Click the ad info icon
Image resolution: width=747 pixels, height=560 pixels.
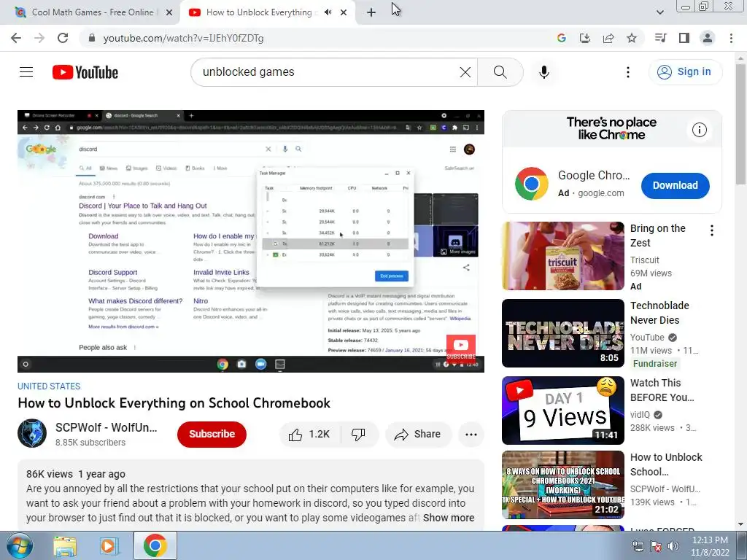[700, 130]
